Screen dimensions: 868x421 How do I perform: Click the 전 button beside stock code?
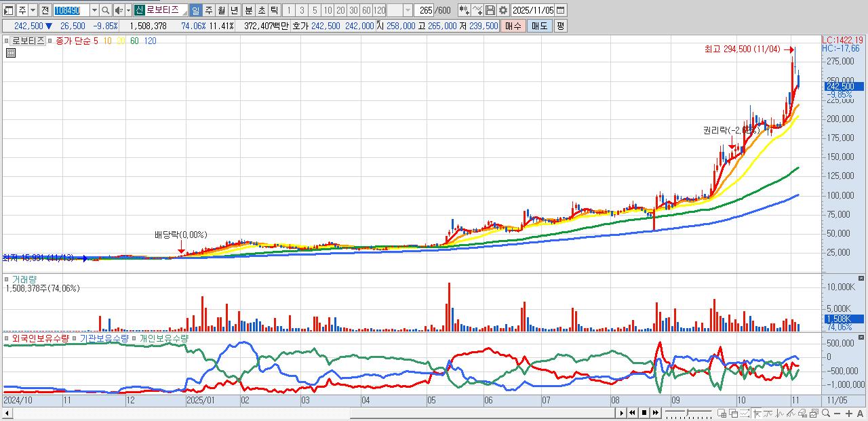(x=45, y=10)
